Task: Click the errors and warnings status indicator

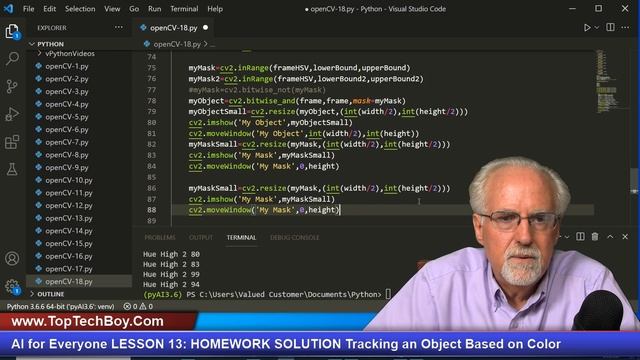Action: [138, 307]
